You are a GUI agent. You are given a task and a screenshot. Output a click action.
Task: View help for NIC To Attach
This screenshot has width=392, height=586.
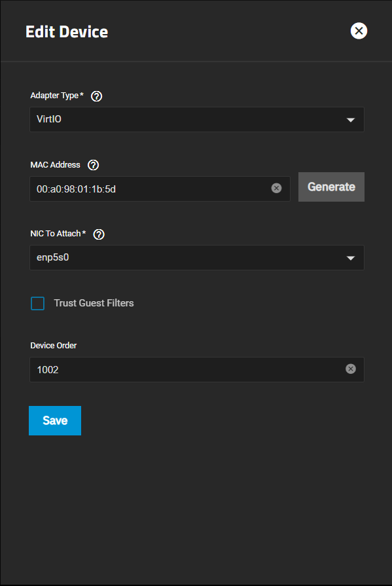point(99,234)
